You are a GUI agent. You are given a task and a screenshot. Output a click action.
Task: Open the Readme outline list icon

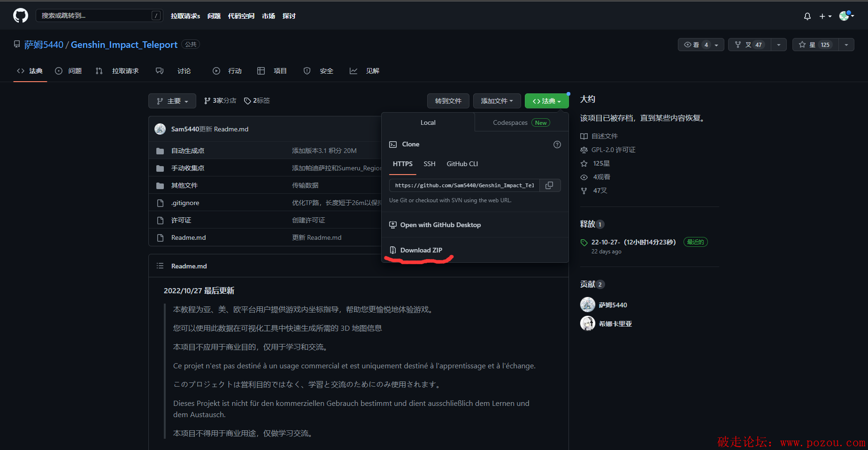160,266
